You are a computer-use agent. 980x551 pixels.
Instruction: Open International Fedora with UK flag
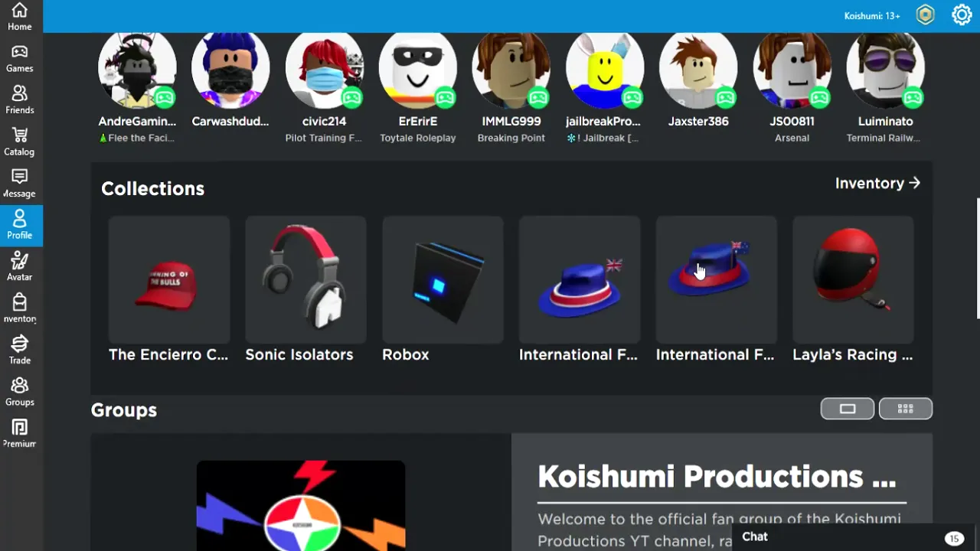580,279
